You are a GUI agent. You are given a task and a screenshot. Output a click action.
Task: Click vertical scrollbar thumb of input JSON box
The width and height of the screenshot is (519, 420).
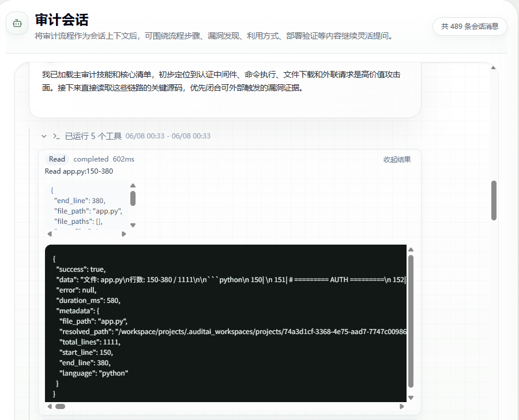tap(133, 198)
